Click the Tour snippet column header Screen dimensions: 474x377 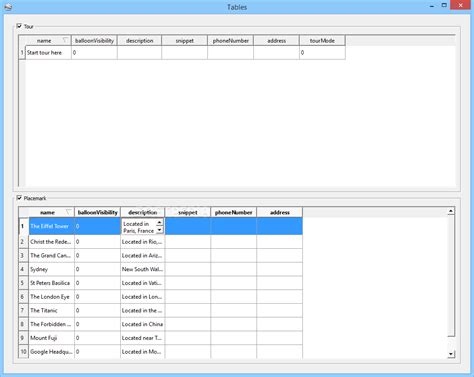click(185, 41)
